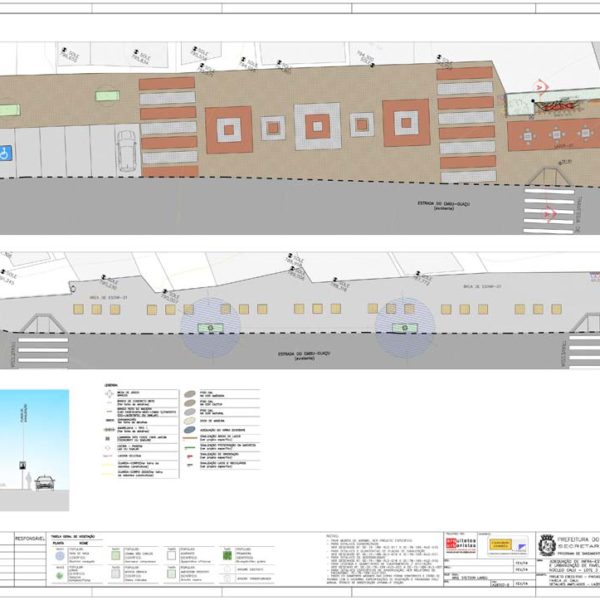The width and height of the screenshot is (600, 600).
Task: Click the green bench near top-left of plan
Action: click(107, 95)
